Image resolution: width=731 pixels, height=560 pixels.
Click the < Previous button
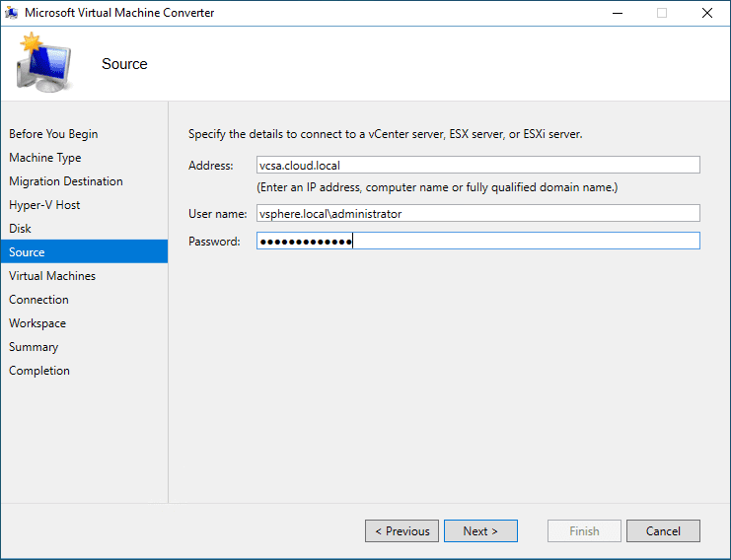click(x=402, y=531)
